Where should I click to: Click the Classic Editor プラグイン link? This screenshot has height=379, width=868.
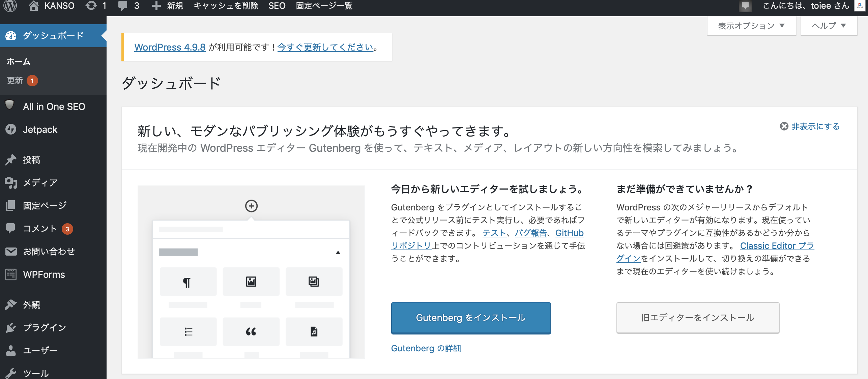(x=777, y=245)
